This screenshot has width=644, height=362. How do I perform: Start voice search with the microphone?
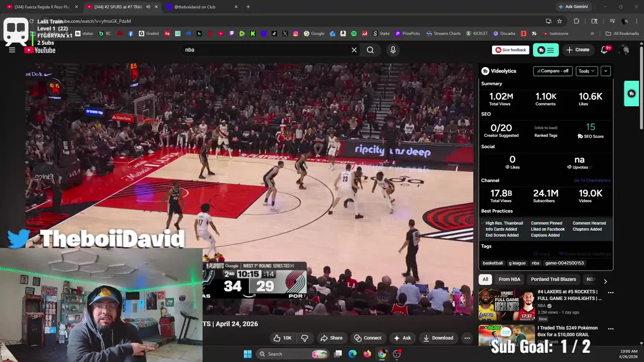[393, 50]
